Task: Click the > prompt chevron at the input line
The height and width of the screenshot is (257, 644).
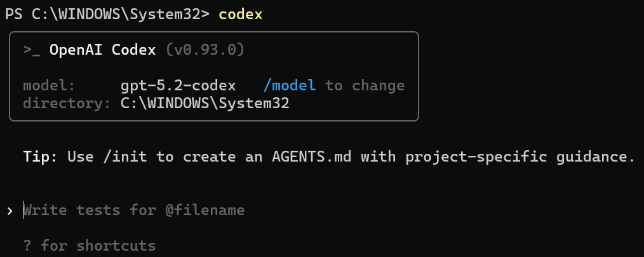Action: coord(8,210)
